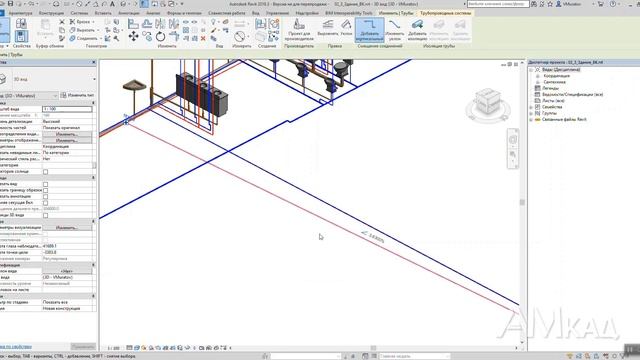640x360 pixels.
Task: Open the Врезка cope dropdown
Action: [93, 22]
